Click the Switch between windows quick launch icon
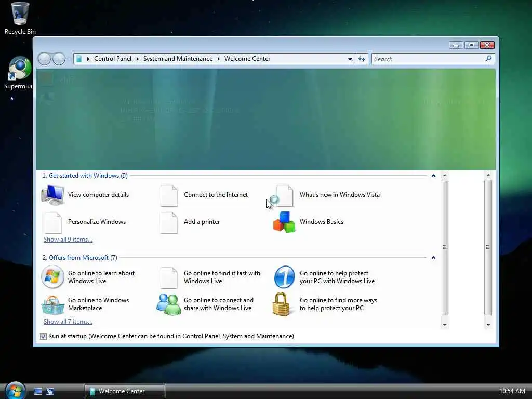The width and height of the screenshot is (532, 399). point(50,391)
